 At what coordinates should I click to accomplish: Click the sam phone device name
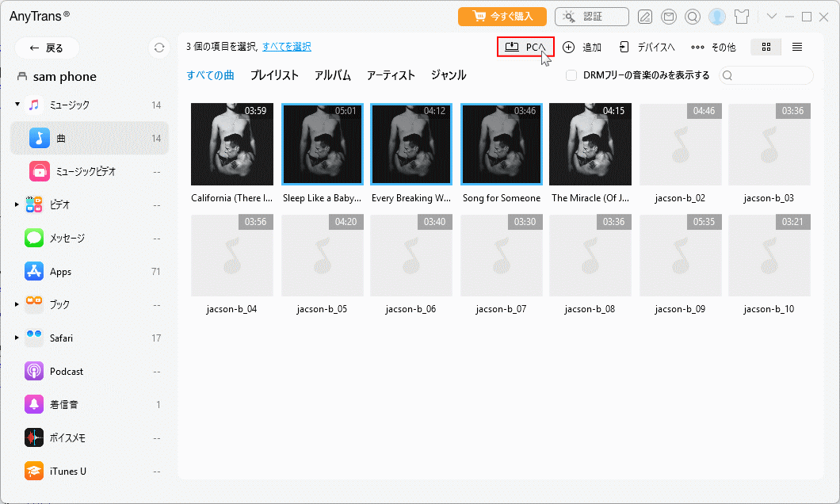tap(64, 77)
